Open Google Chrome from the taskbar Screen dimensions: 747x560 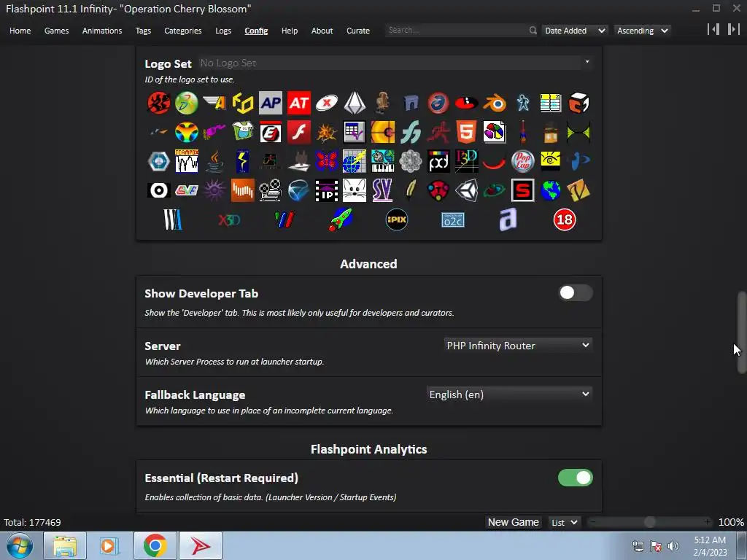(155, 545)
